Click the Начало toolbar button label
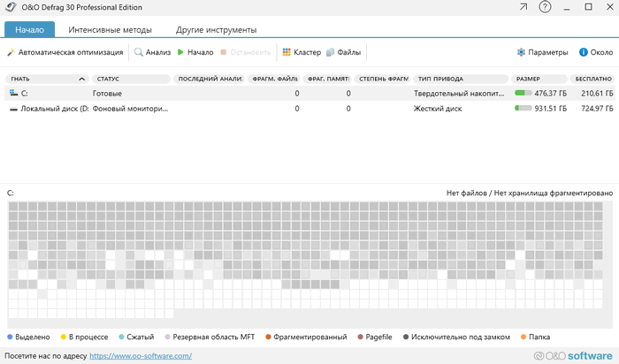Viewport: 619px width, 364px height. 201,52
